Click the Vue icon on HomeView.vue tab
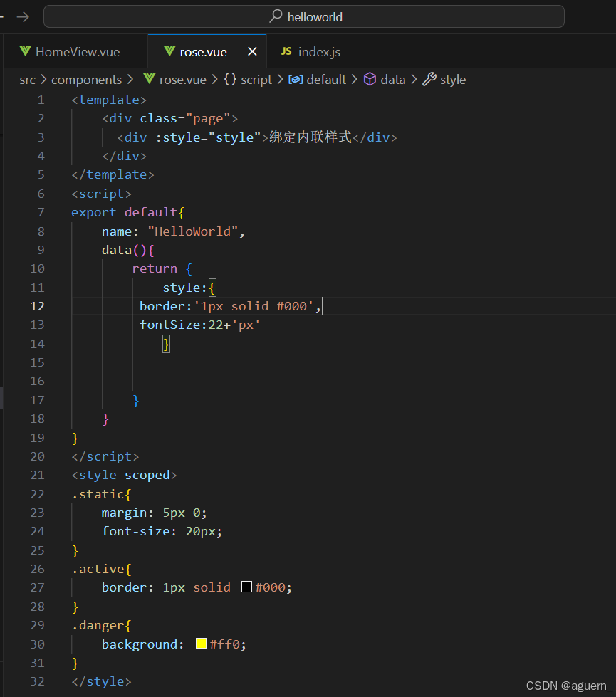 [x=25, y=51]
